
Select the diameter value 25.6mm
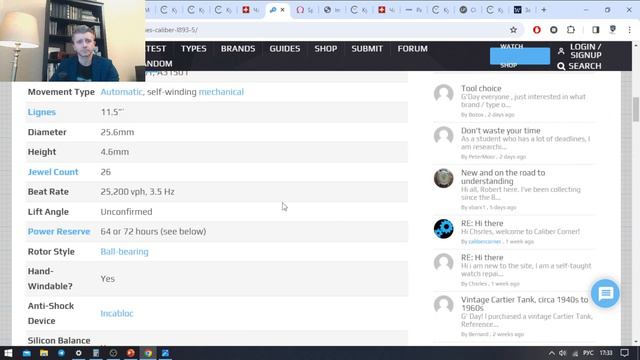click(117, 132)
